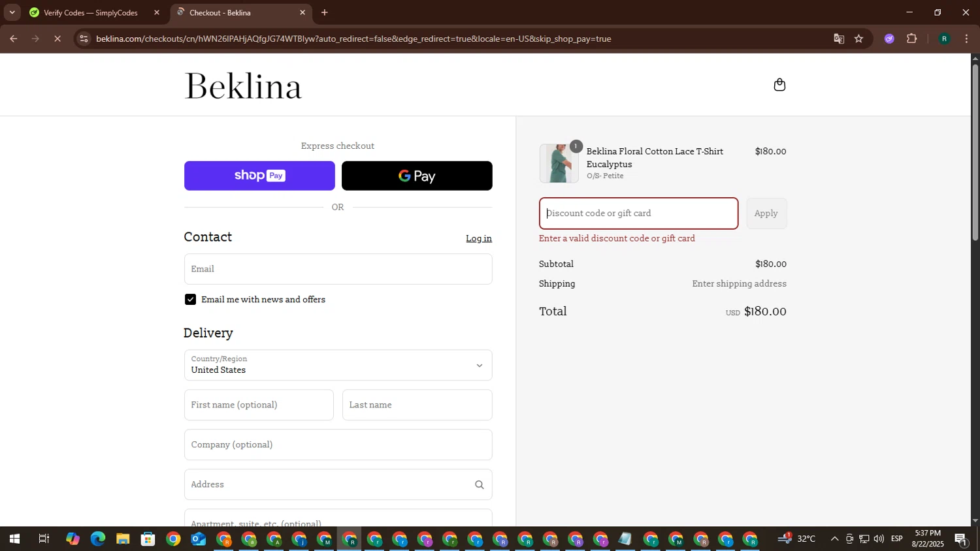
Task: Open the Windows Start menu
Action: tap(14, 539)
